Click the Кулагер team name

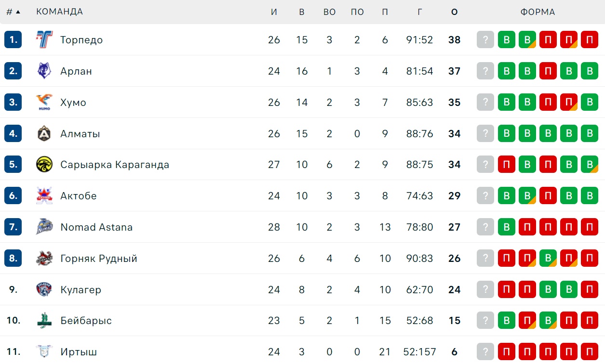click(81, 290)
